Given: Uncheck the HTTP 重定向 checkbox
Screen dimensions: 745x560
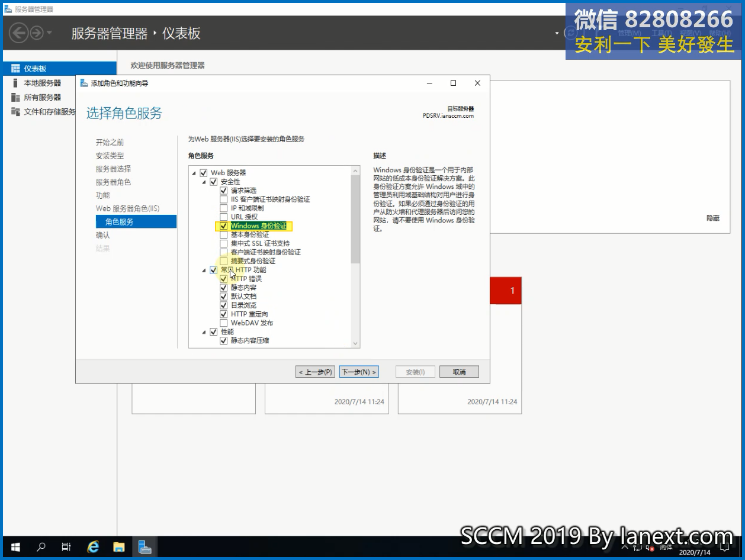Looking at the screenshot, I should point(224,314).
